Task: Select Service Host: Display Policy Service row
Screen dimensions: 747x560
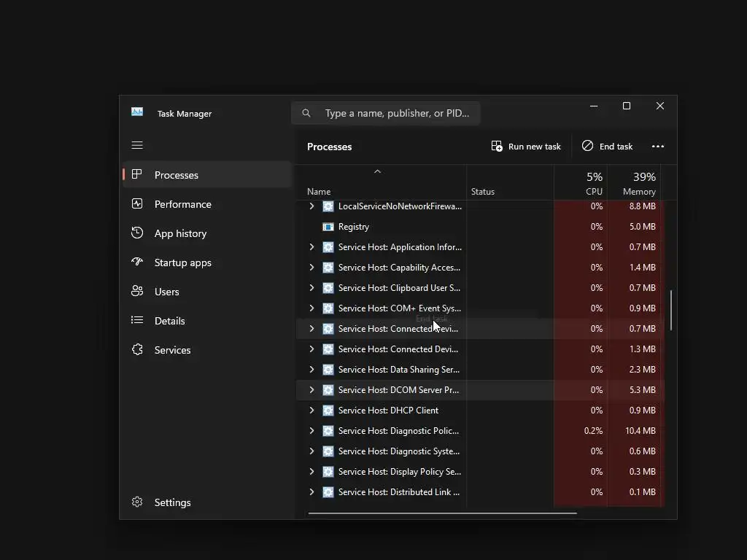Action: [480, 472]
